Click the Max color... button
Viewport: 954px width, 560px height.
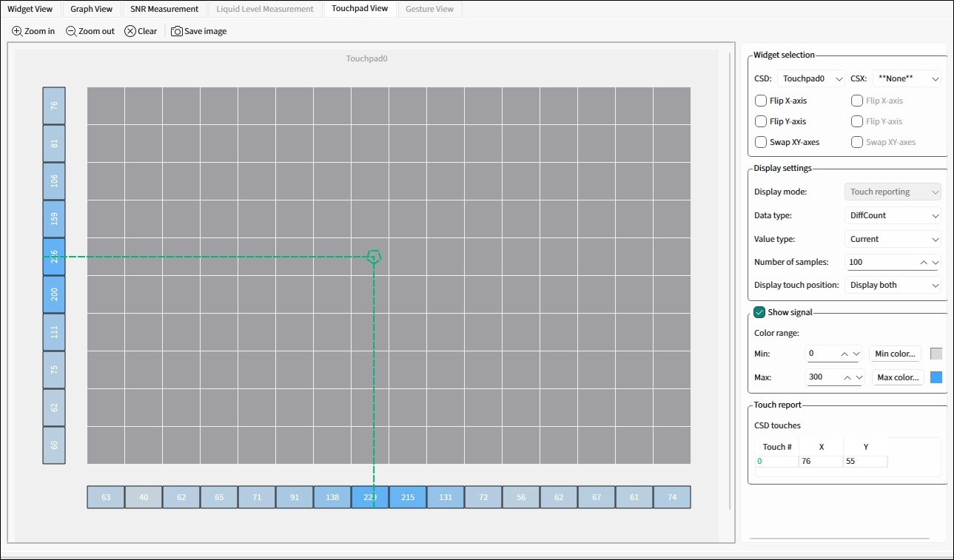point(898,377)
